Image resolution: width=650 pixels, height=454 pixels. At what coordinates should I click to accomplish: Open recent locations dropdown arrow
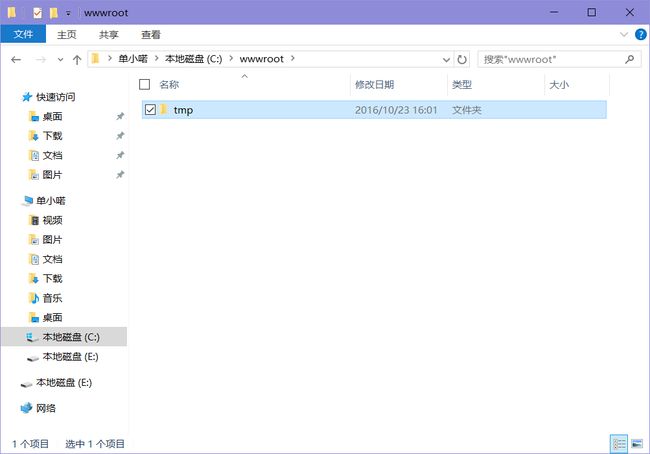tap(61, 60)
